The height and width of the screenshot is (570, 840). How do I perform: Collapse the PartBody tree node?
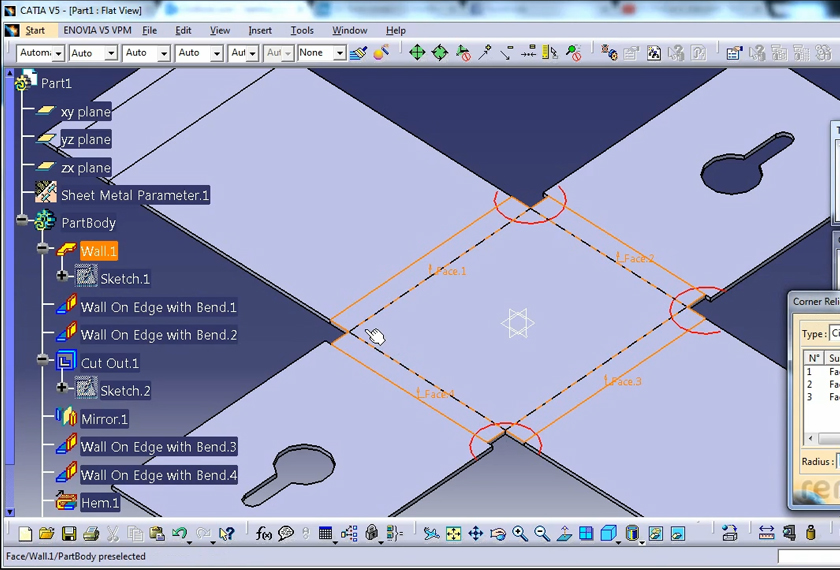point(23,220)
